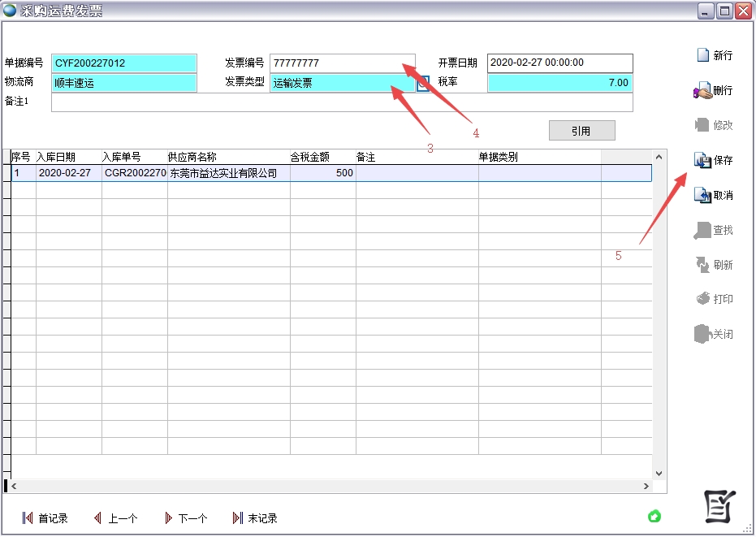Cancel changes with 取消 icon
This screenshot has width=756, height=537.
[702, 196]
